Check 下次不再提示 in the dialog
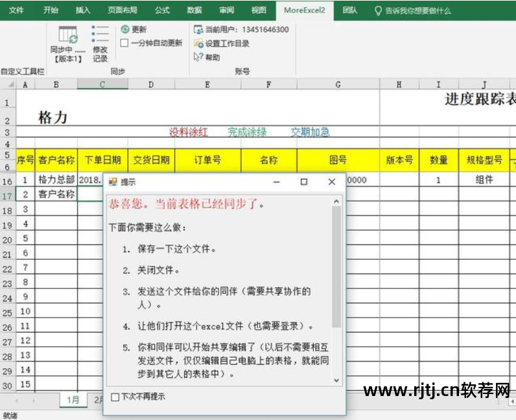516x420 pixels. pos(115,397)
